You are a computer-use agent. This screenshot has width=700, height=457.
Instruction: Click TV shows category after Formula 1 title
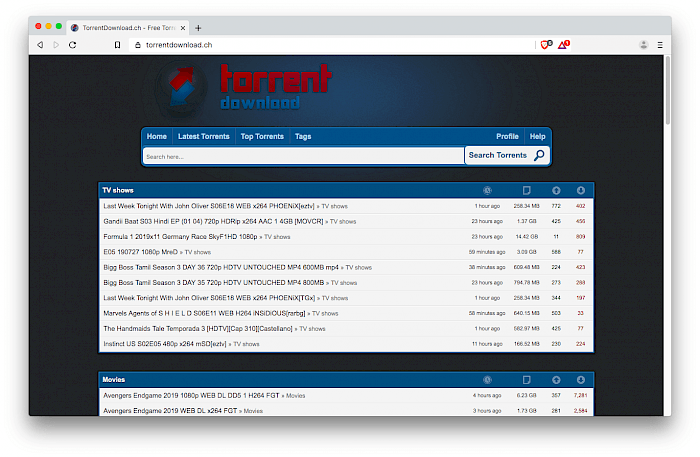[x=277, y=237]
